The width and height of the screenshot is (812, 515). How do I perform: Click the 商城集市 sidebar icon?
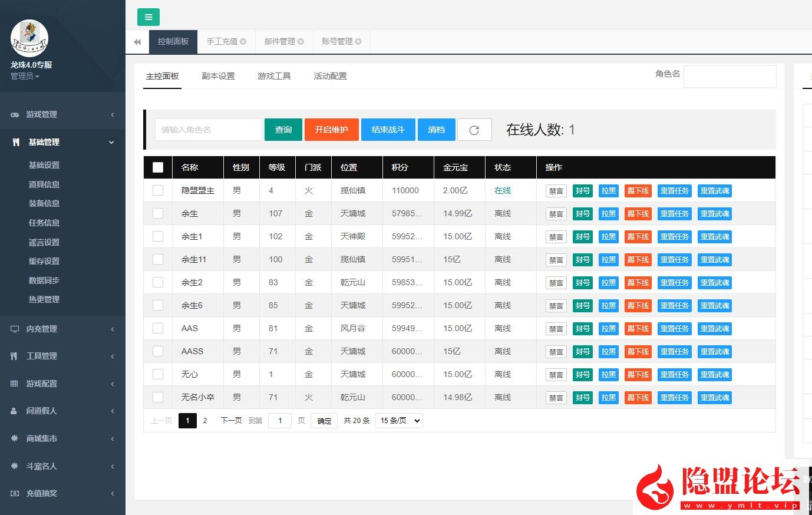pos(14,438)
